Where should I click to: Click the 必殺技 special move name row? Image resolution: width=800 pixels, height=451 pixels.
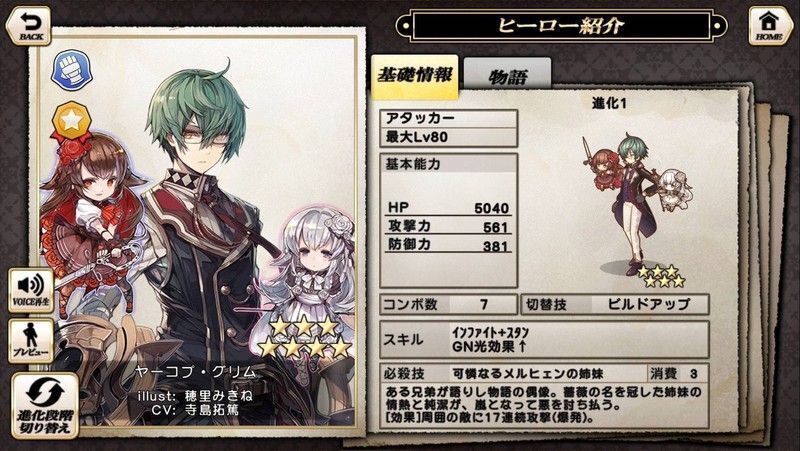(x=544, y=373)
